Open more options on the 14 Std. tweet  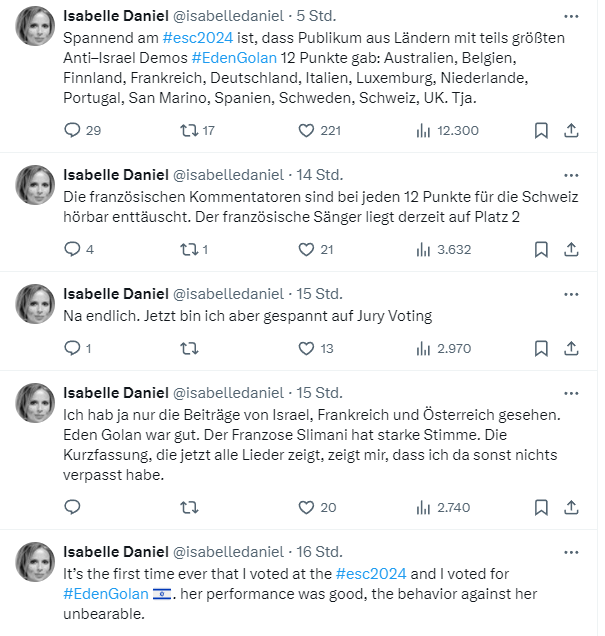pos(571,175)
